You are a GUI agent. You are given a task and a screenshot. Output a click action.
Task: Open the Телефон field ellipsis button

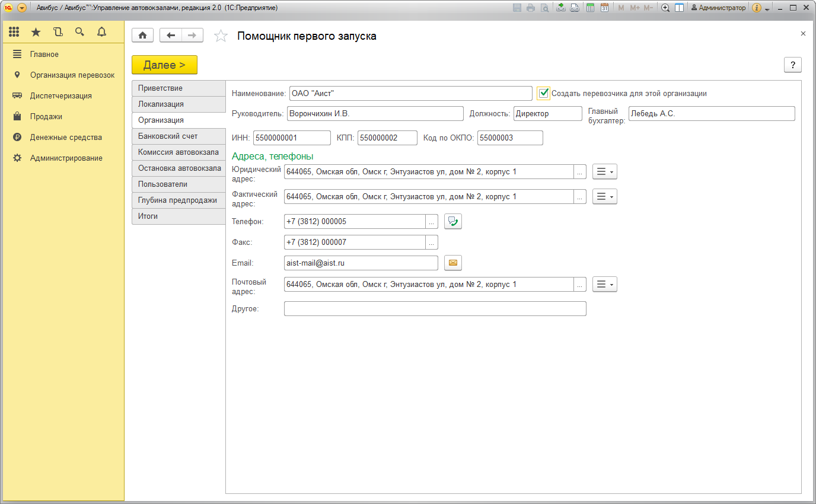pyautogui.click(x=432, y=221)
